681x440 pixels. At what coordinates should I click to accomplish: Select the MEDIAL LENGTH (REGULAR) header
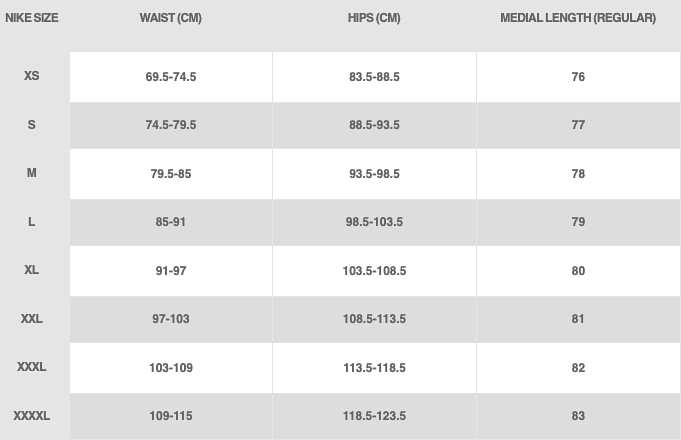[578, 18]
